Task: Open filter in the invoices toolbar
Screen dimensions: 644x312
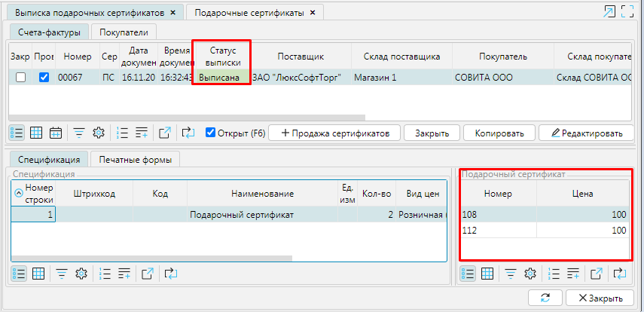Action: pos(78,133)
